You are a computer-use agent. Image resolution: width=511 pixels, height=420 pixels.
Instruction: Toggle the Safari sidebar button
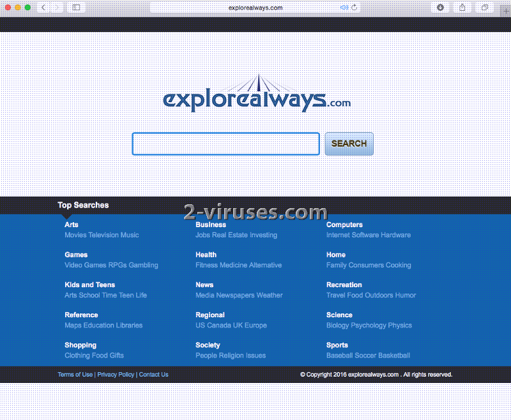76,8
